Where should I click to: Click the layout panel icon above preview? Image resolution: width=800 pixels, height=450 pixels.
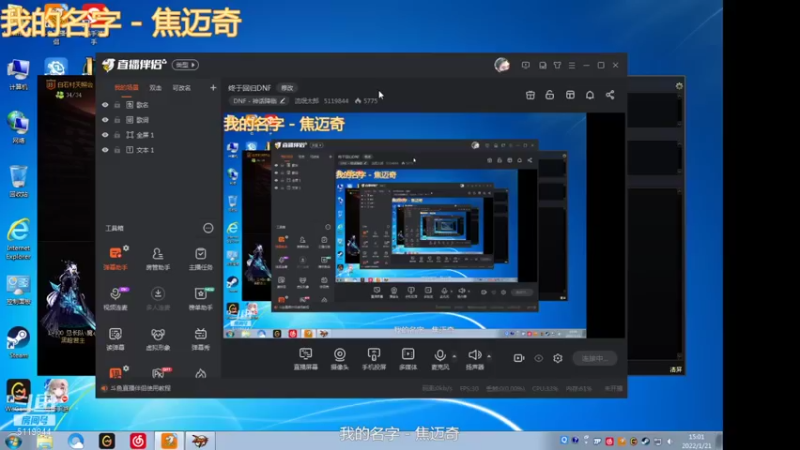click(x=570, y=95)
